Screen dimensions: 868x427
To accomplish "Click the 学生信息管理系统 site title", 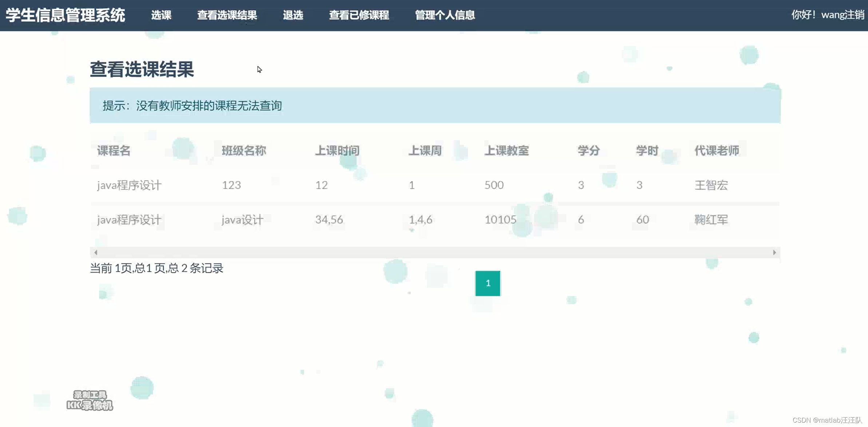I will (x=66, y=15).
